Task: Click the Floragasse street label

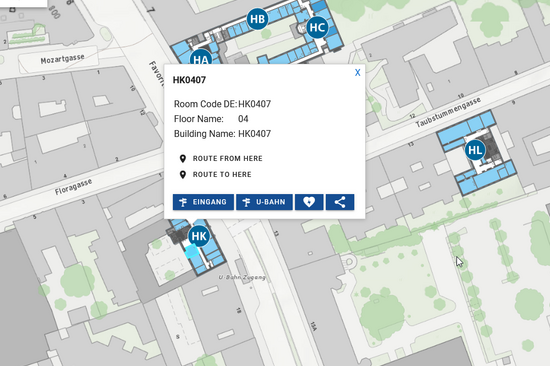Action: [73, 187]
